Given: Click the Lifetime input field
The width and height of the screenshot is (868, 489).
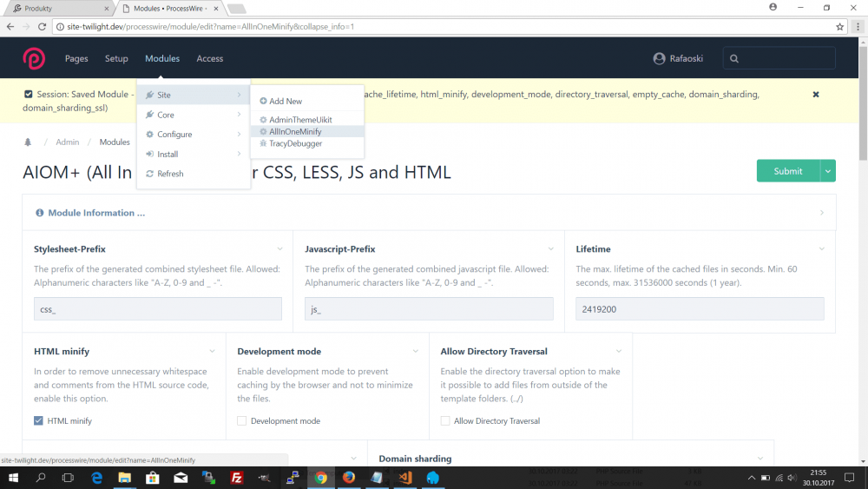Looking at the screenshot, I should point(699,309).
